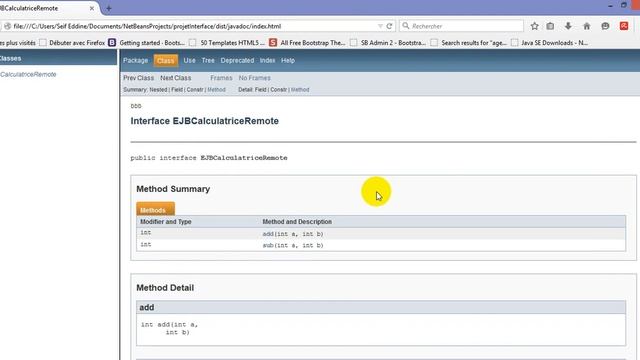Image resolution: width=640 pixels, height=360 pixels.
Task: Open the Getting started Bootstrap bookmark
Action: (x=147, y=42)
